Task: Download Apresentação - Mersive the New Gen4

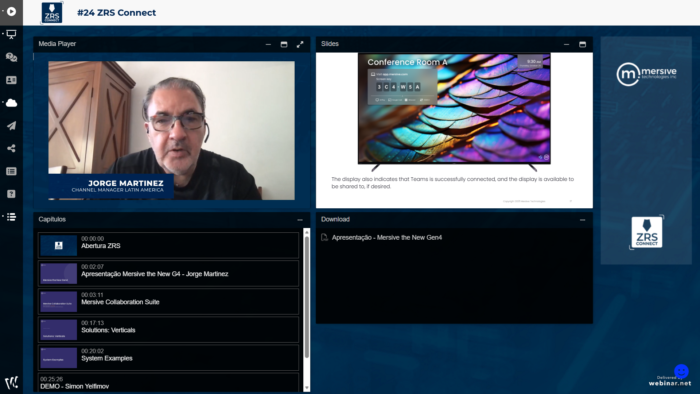Action: click(387, 237)
